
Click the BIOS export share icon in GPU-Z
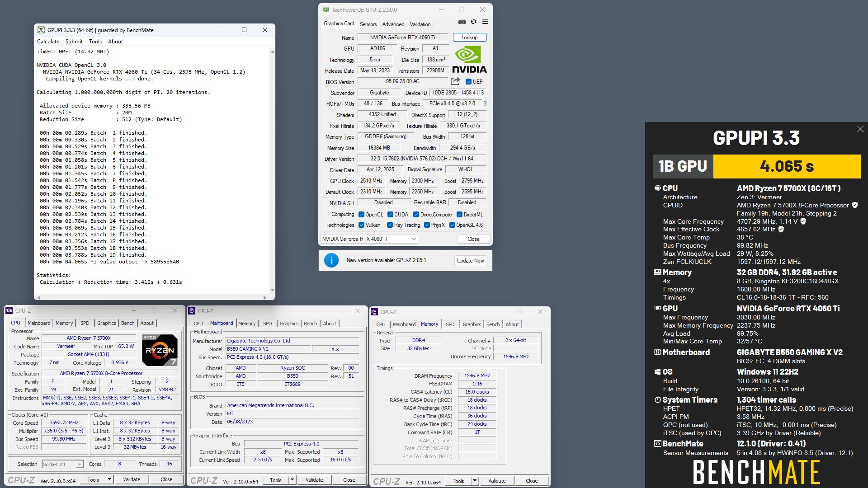point(455,81)
